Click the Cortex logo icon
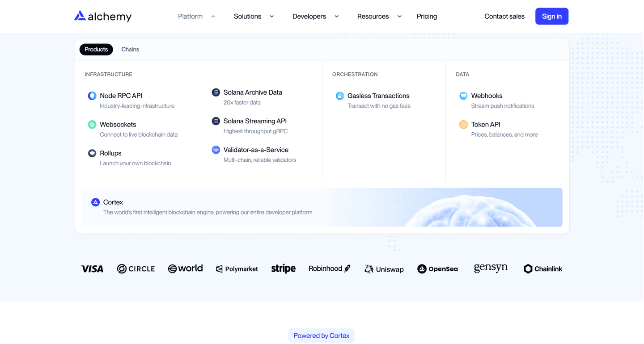 coord(95,202)
